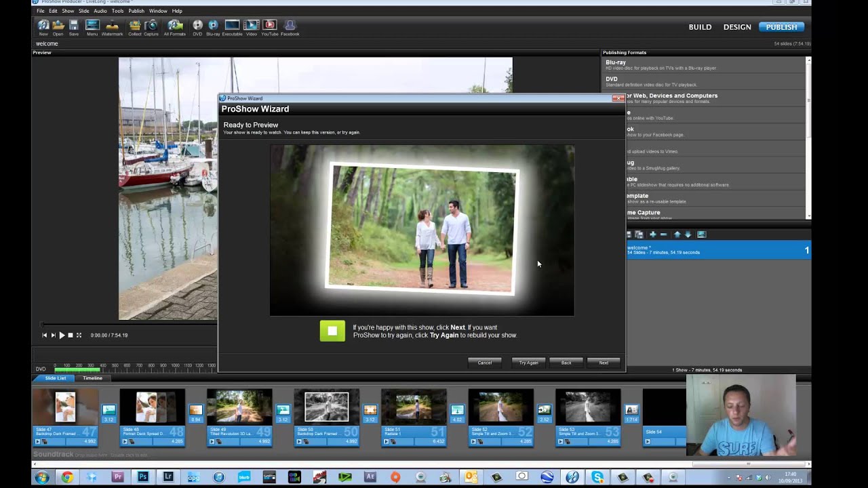
Task: Click the transition icon after Slide 49
Action: pyautogui.click(x=283, y=409)
